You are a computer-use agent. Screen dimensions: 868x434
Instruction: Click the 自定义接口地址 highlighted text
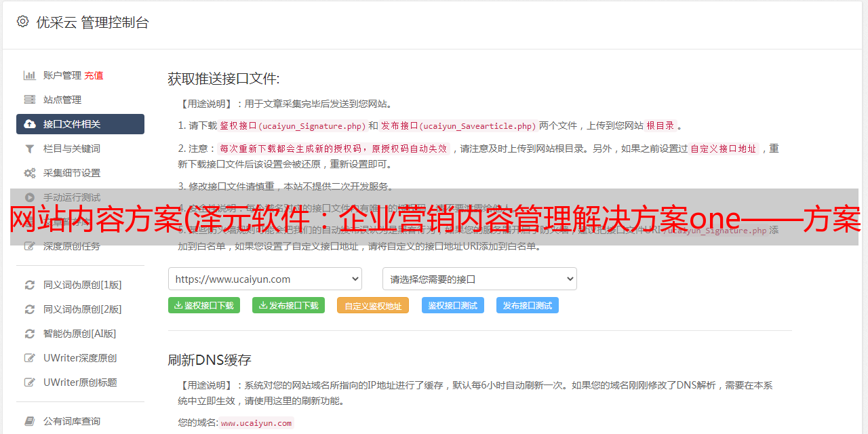click(724, 149)
